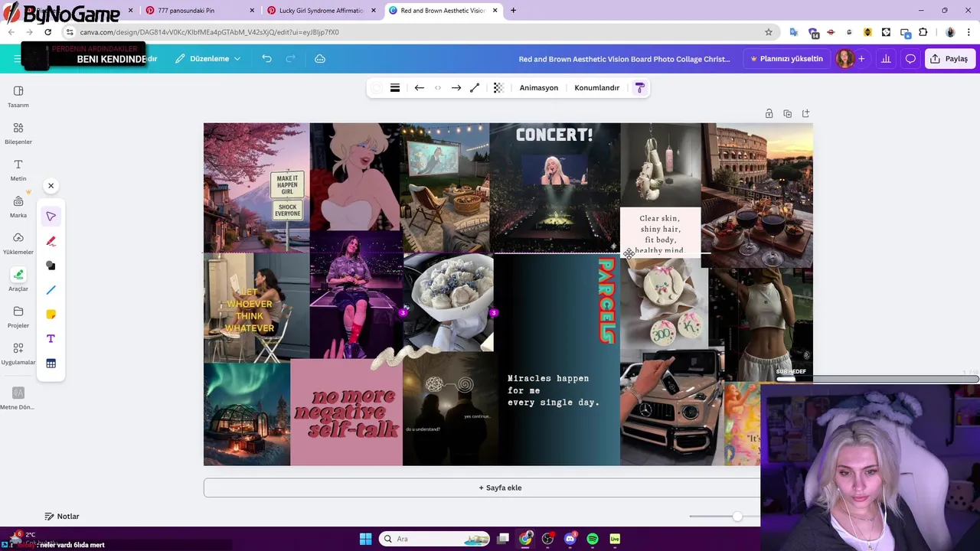Expand the Düzenleme mode dropdown
Image resolution: width=980 pixels, height=551 pixels.
(x=207, y=59)
